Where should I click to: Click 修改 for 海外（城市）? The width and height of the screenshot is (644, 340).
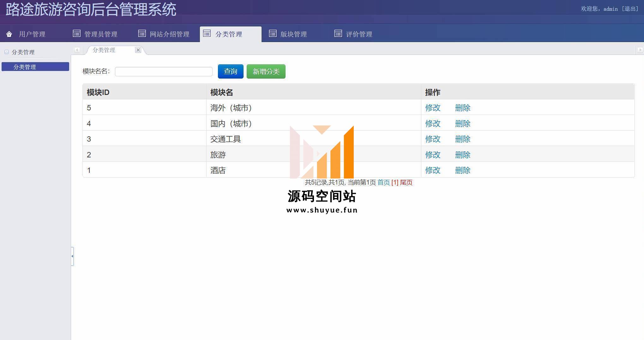pyautogui.click(x=433, y=108)
